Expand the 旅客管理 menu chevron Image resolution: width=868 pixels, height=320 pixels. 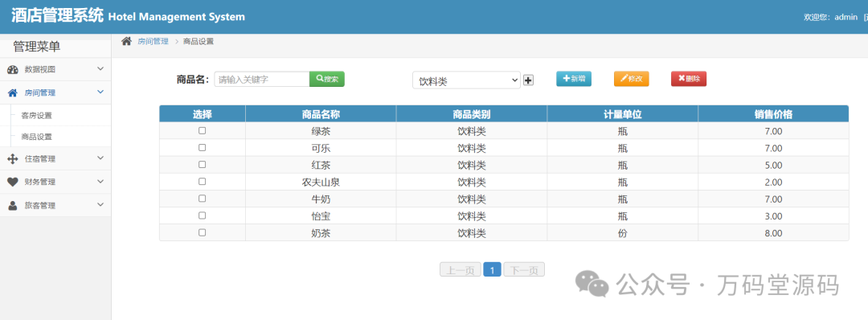coord(100,204)
